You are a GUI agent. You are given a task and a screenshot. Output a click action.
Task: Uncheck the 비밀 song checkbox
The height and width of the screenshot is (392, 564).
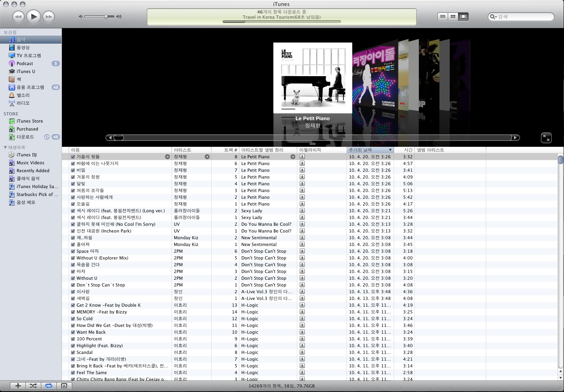tap(73, 170)
